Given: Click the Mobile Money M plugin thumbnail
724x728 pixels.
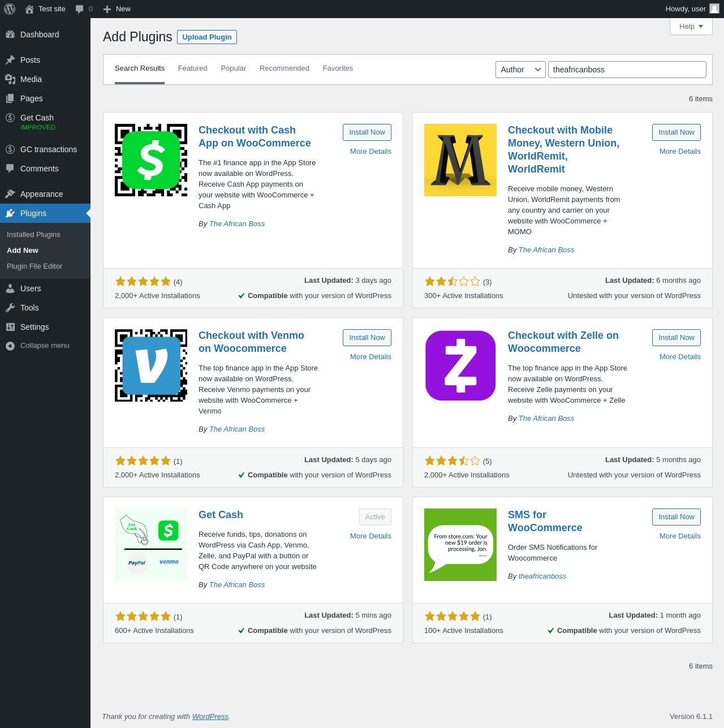Looking at the screenshot, I should pyautogui.click(x=460, y=160).
